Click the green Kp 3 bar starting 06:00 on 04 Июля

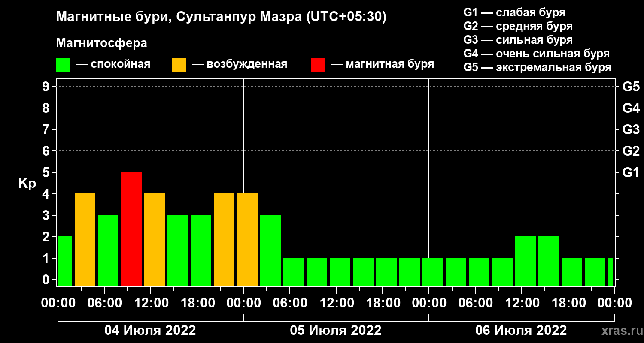(x=108, y=250)
